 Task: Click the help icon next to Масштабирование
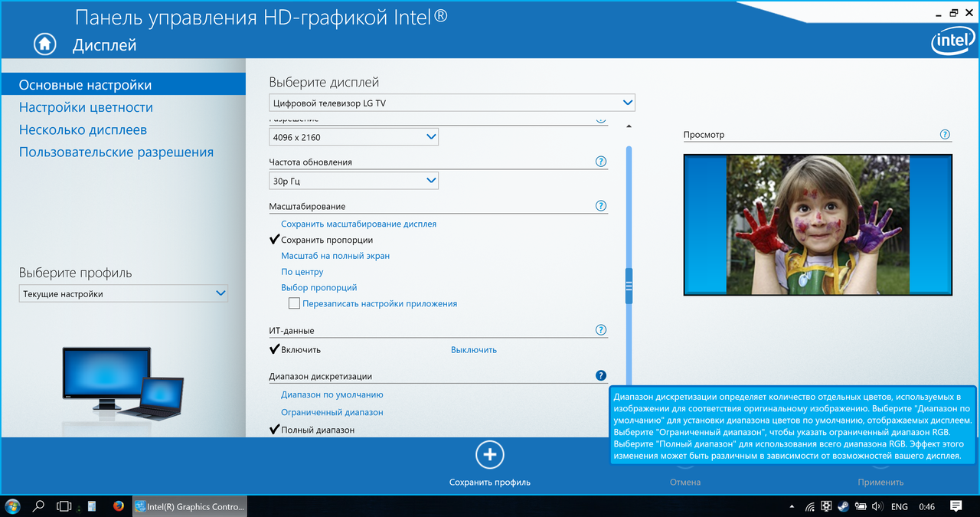coord(601,206)
